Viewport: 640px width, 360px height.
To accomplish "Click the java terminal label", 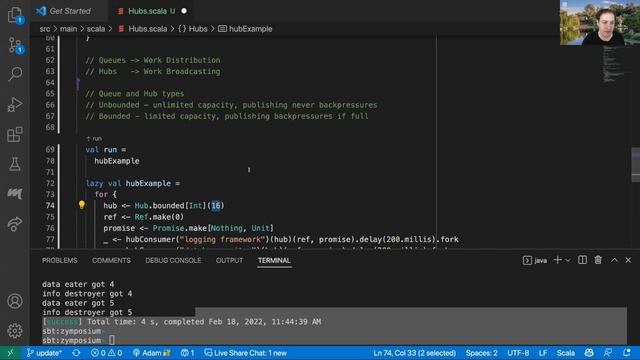I will [535, 260].
